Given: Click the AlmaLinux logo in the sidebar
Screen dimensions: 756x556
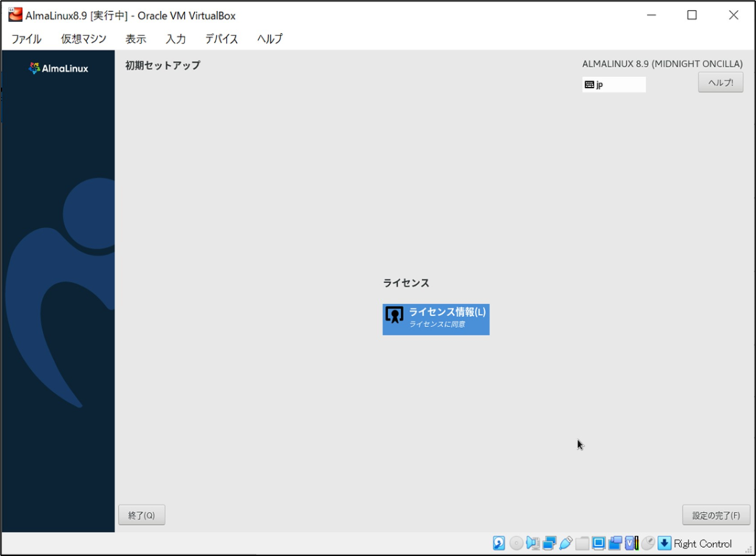Looking at the screenshot, I should point(58,69).
